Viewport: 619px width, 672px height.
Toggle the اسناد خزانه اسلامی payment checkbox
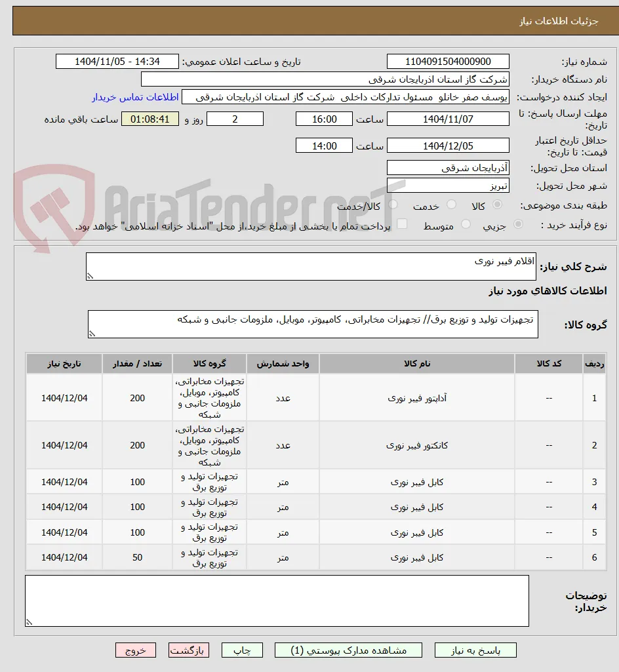[x=402, y=224]
